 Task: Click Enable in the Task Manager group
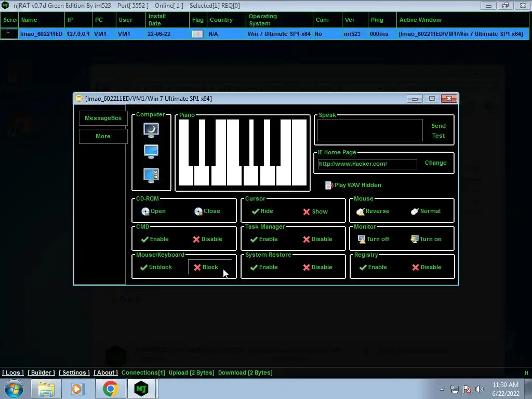coord(264,239)
